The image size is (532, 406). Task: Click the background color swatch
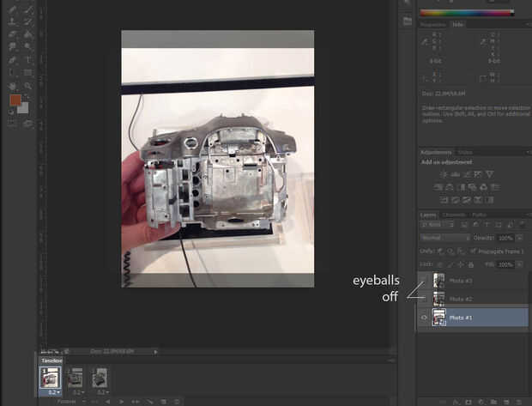click(x=24, y=109)
